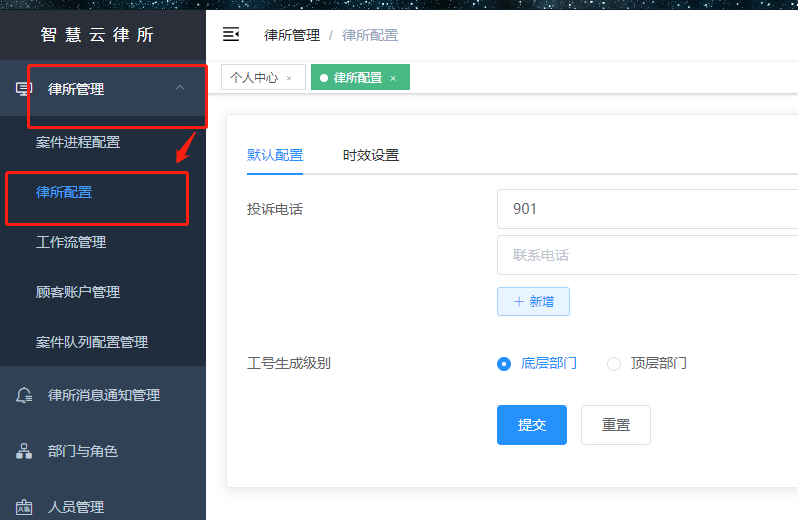The image size is (798, 520).
Task: Open 案件进程配置 in the sidebar
Action: [x=103, y=142]
